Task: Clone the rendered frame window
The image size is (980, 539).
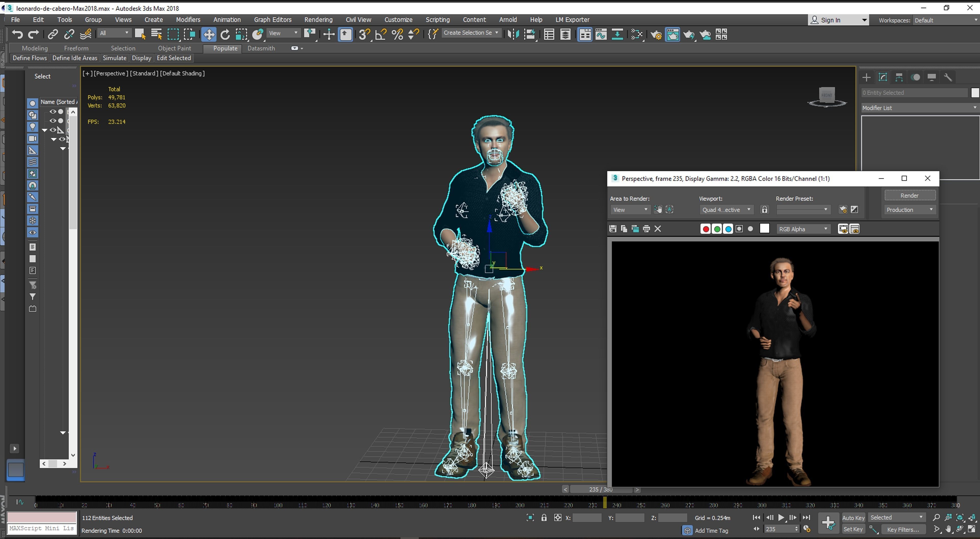Action: coord(635,229)
